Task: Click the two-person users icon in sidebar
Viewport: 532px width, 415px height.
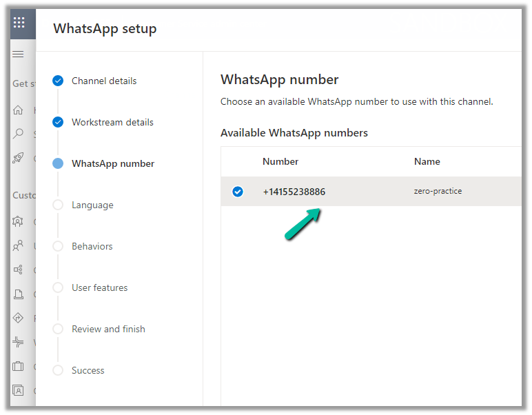Action: click(x=19, y=245)
